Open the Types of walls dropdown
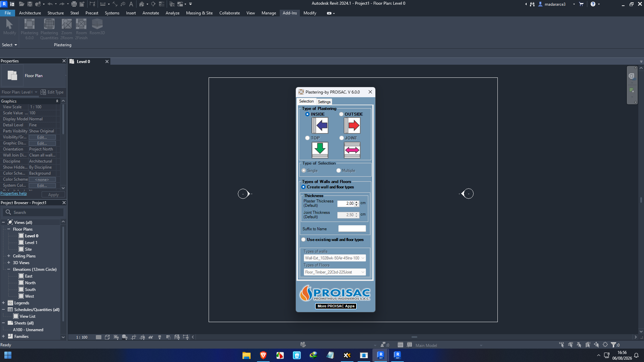The width and height of the screenshot is (644, 362). coord(335,258)
